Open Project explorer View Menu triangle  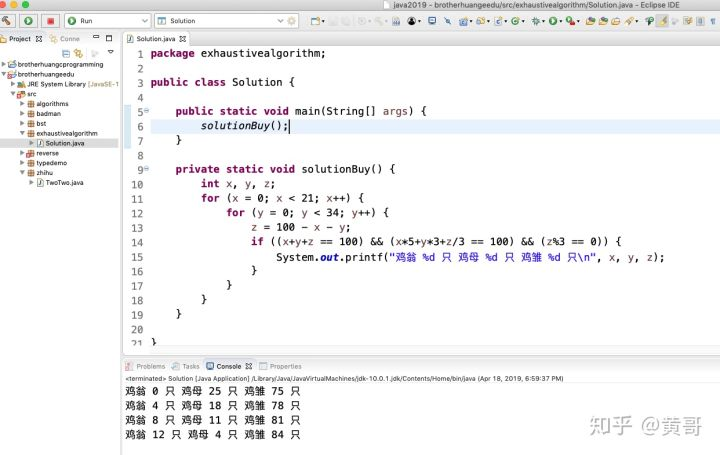pyautogui.click(x=111, y=52)
